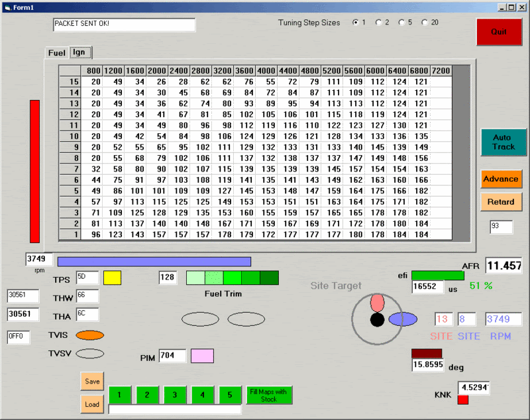Screen dimensions: 530x420
Task: Click the blue RPM field showing 3749
Action: (x=503, y=319)
